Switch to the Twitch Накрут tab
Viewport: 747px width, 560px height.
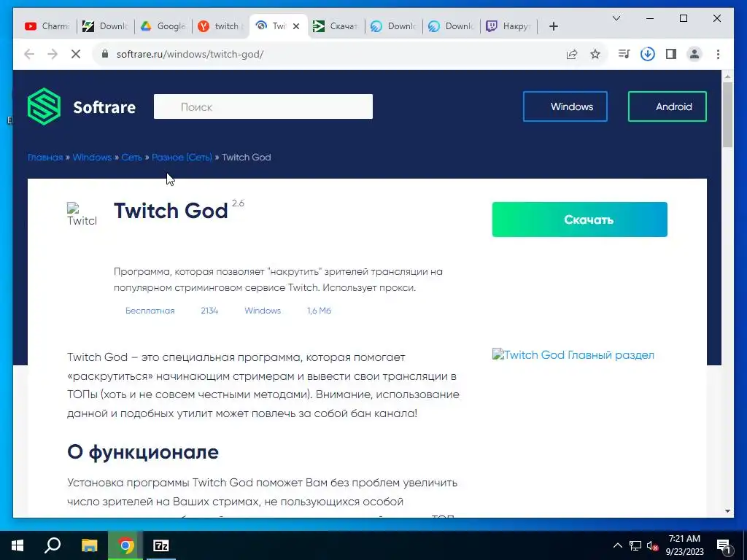pos(508,26)
